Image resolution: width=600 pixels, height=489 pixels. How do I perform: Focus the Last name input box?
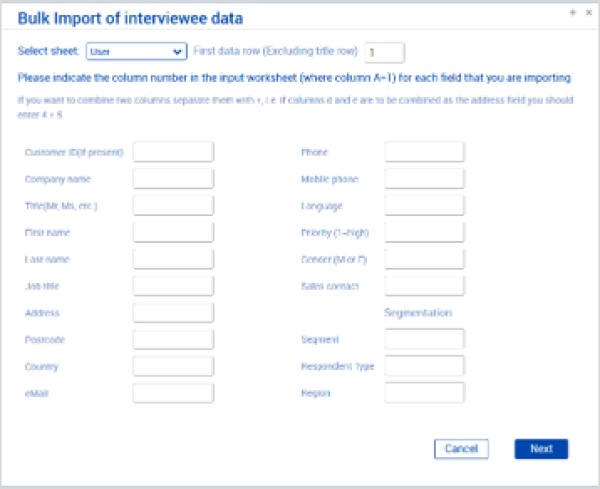tap(173, 259)
